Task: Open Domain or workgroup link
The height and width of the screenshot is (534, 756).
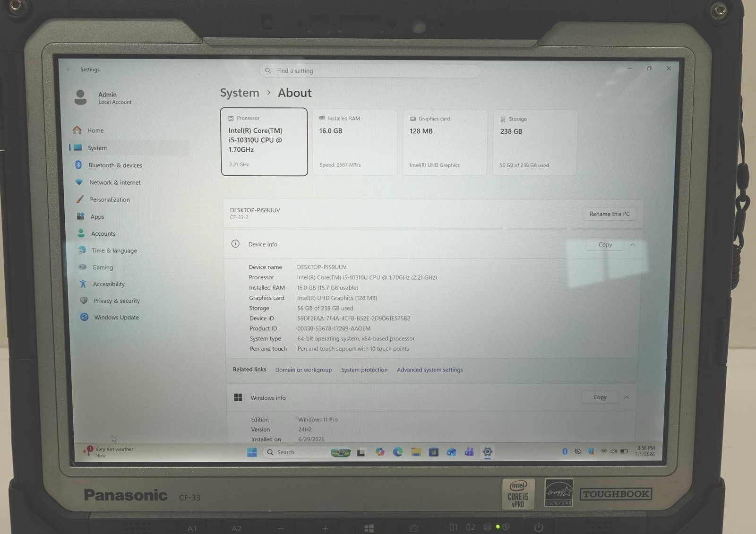Action: coord(303,370)
